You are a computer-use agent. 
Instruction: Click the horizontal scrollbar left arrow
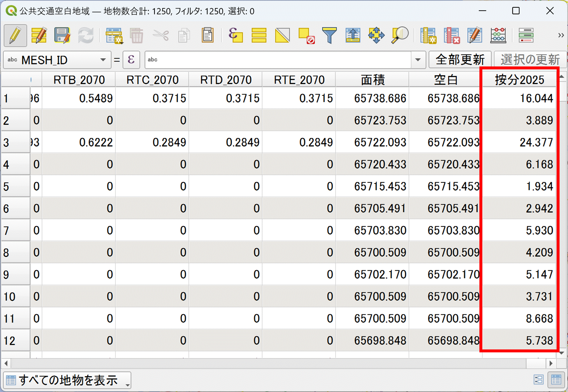point(6,363)
